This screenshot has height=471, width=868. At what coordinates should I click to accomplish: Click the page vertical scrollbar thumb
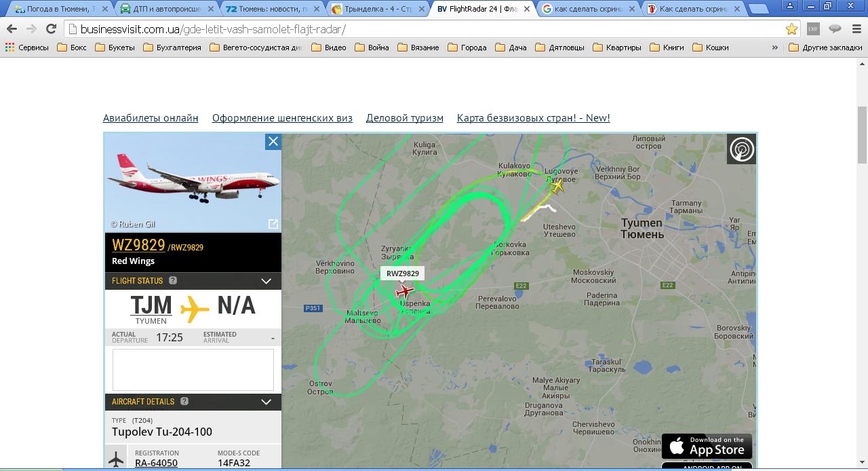click(x=862, y=134)
